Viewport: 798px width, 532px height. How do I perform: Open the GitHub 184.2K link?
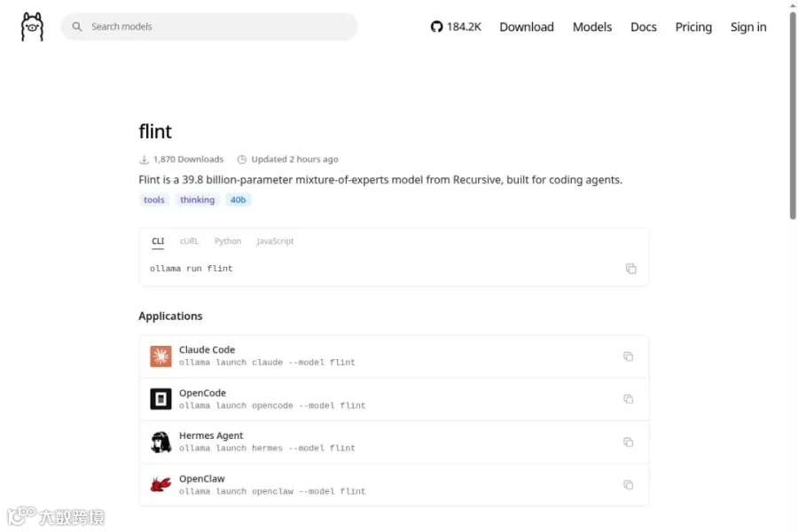[x=456, y=27]
